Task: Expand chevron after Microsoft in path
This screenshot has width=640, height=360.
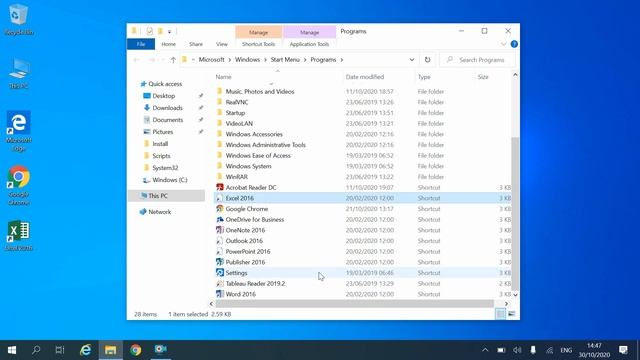Action: coord(230,60)
